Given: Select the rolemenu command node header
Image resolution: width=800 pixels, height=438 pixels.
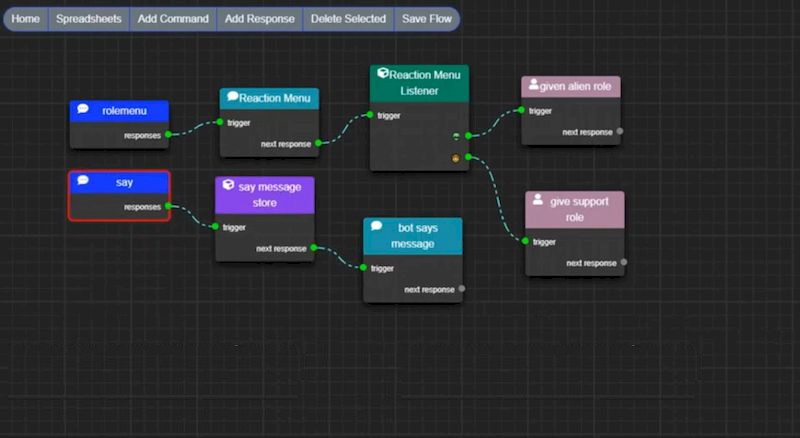Looking at the screenshot, I should click(x=119, y=111).
